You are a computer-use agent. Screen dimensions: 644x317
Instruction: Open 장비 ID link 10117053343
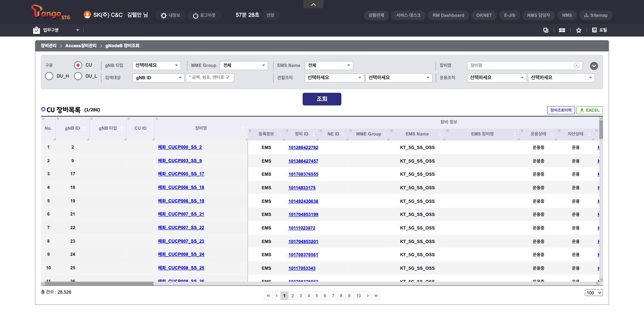(302, 268)
